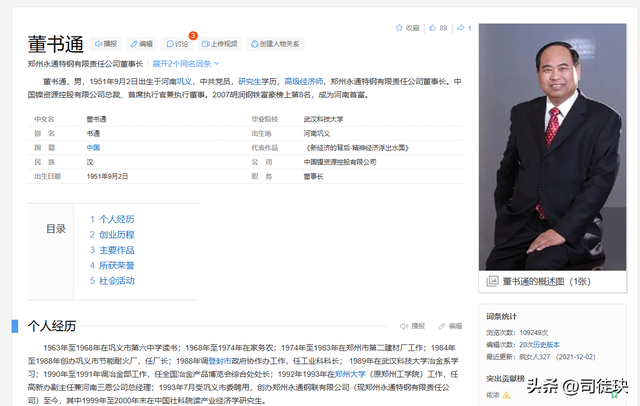
Task: Click the 上传视频 upload video button
Action: [220, 44]
